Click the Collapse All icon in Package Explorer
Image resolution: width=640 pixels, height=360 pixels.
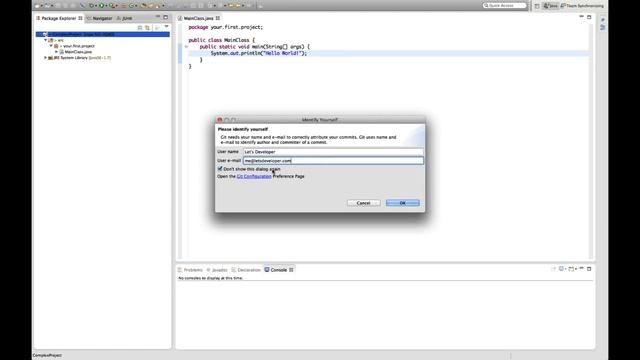(140, 27)
